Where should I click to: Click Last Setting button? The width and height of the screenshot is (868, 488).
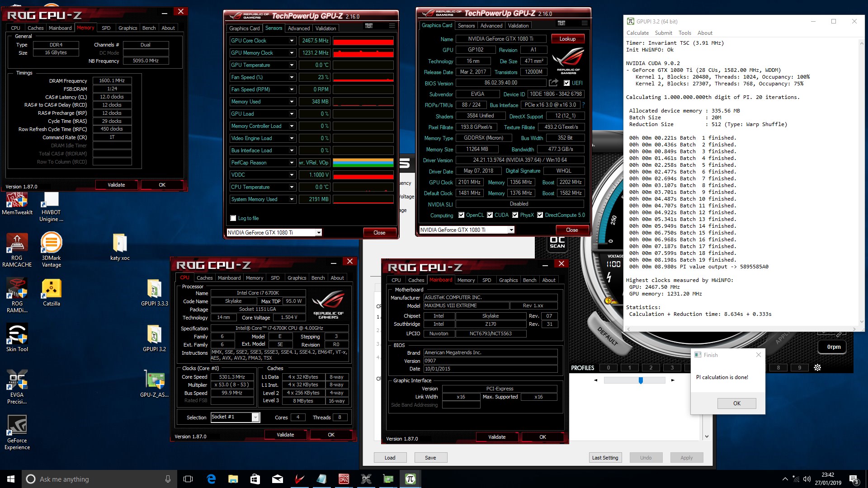605,458
